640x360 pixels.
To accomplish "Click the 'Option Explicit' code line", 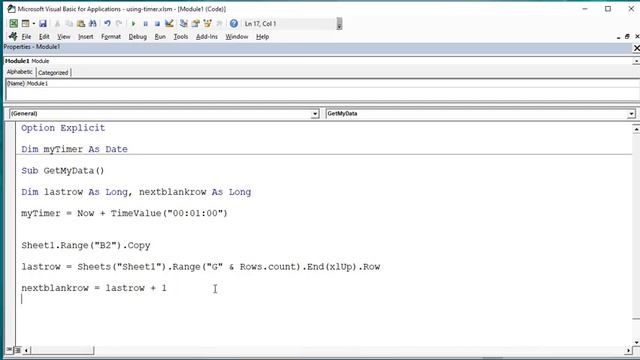I will [63, 128].
